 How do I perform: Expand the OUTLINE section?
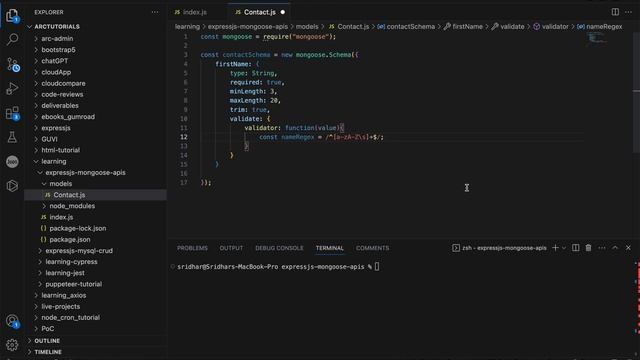pyautogui.click(x=96, y=341)
